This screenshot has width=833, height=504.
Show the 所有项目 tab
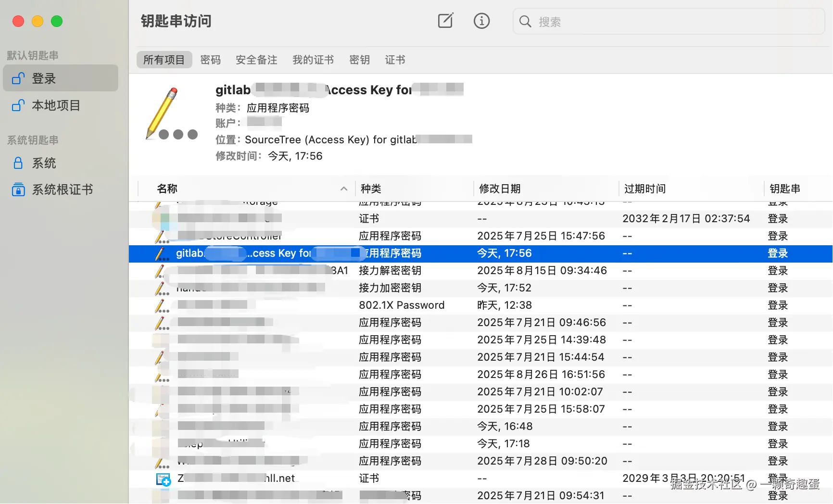click(164, 60)
